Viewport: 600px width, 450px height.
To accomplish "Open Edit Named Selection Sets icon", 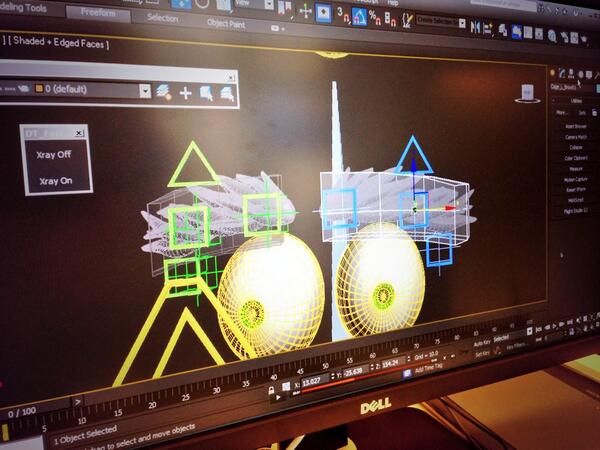I will click(x=407, y=20).
